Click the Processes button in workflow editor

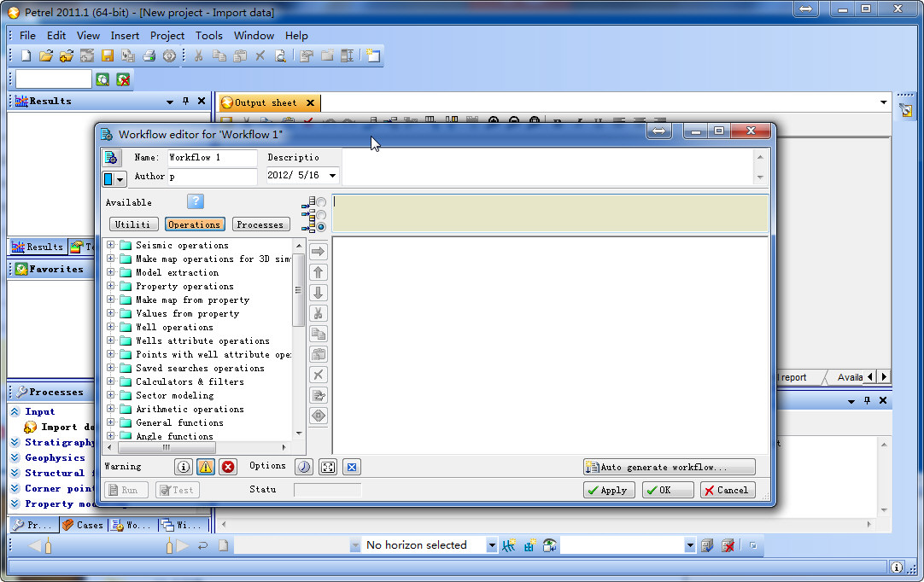[260, 224]
